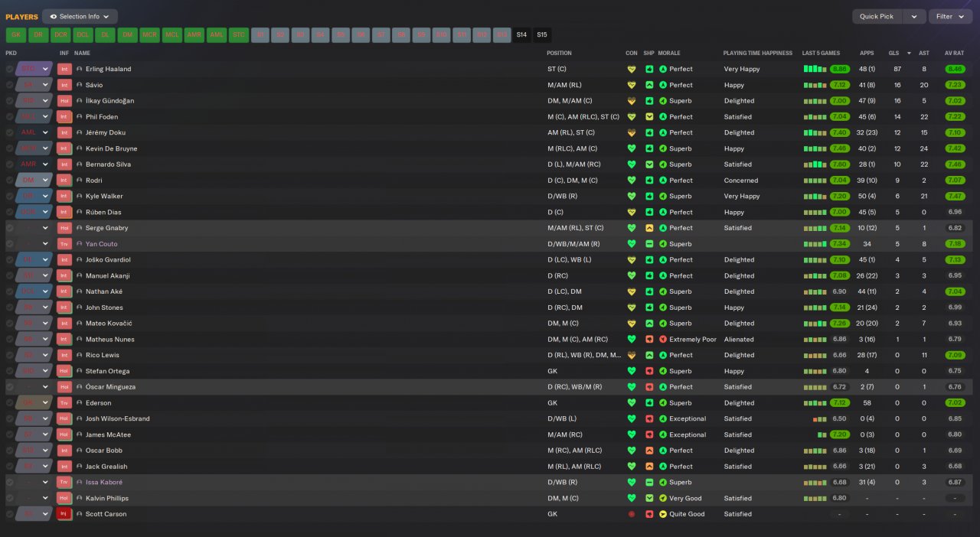Image resolution: width=980 pixels, height=537 pixels.
Task: Click Oscar Bobb's orange sharpness icon
Action: 649,451
